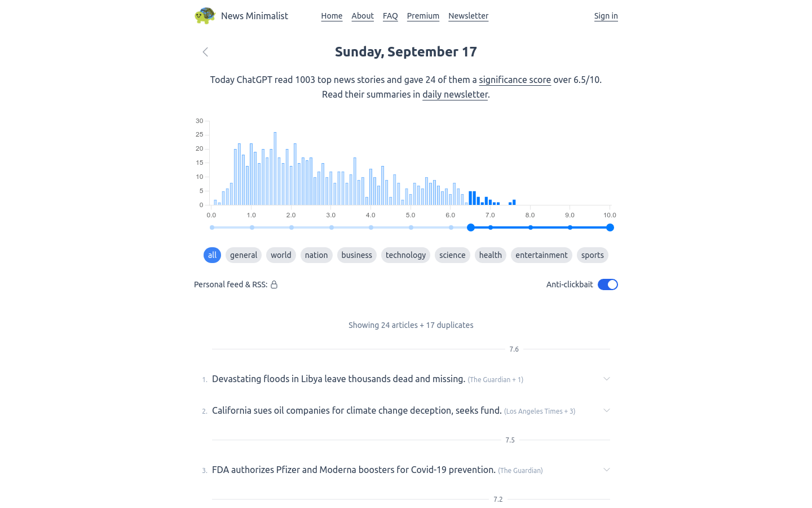
Task: Expand the California oil companies lawsuit article
Action: click(x=606, y=410)
